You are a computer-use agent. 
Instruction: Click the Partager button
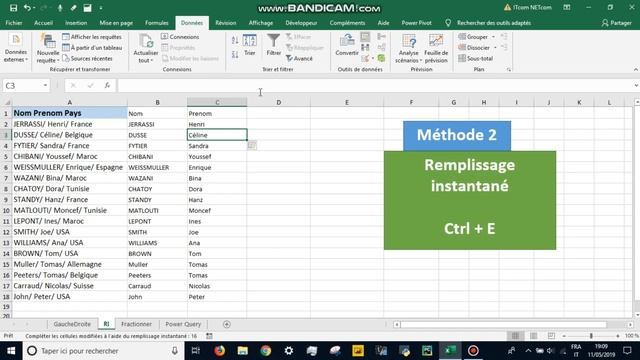616,23
